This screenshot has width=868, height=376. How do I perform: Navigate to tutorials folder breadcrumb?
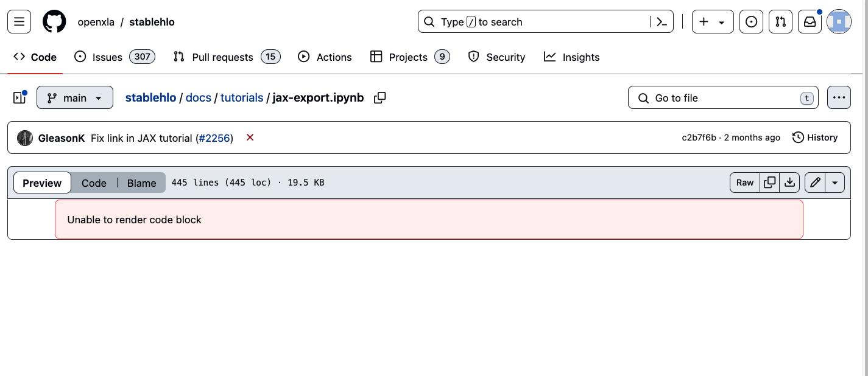[x=242, y=97]
